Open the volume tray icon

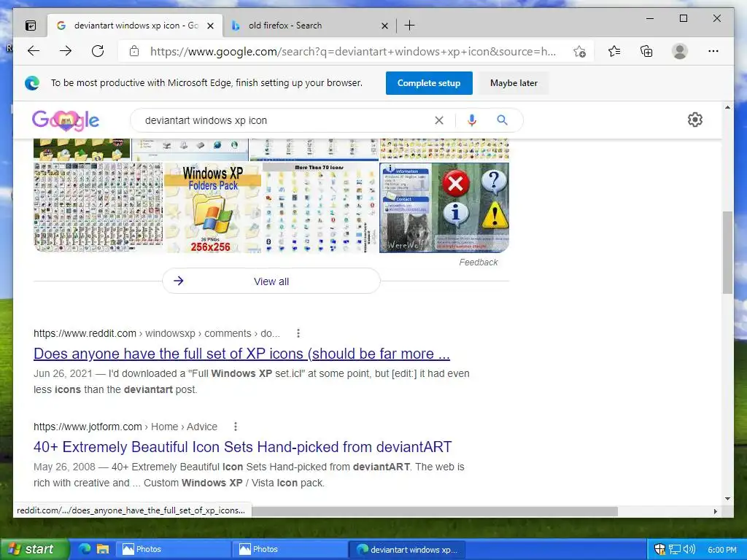[689, 549]
